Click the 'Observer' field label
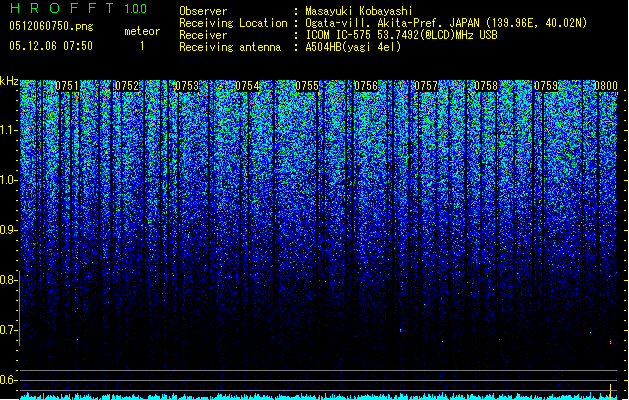The height and width of the screenshot is (400, 629). 203,11
